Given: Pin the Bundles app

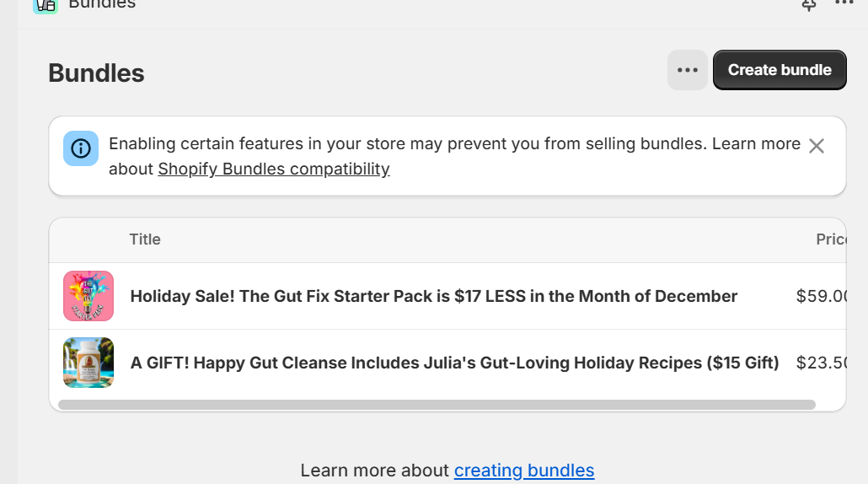Looking at the screenshot, I should click(x=809, y=5).
